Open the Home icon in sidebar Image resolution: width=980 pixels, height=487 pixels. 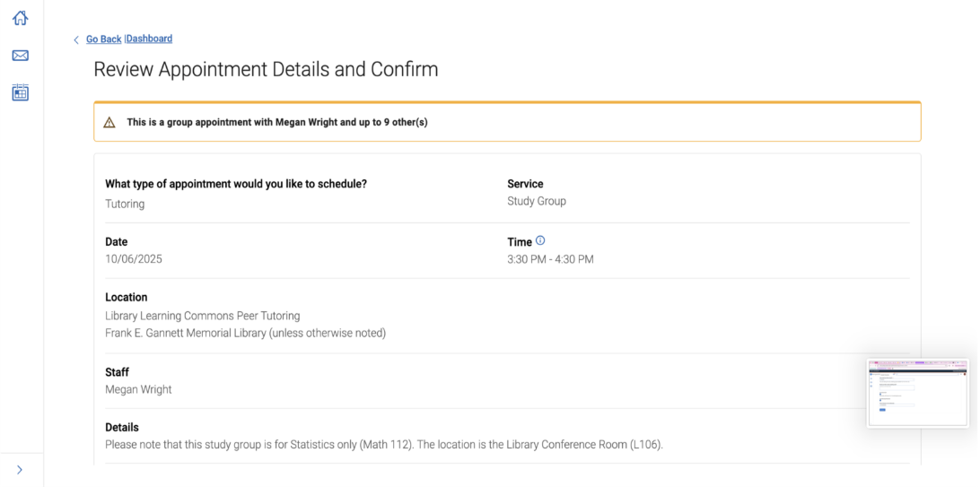pyautogui.click(x=20, y=18)
